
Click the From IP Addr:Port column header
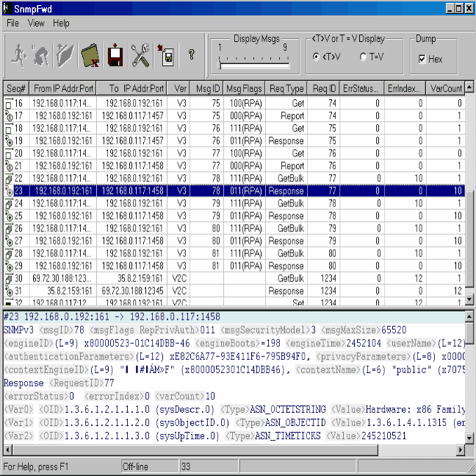[63, 89]
